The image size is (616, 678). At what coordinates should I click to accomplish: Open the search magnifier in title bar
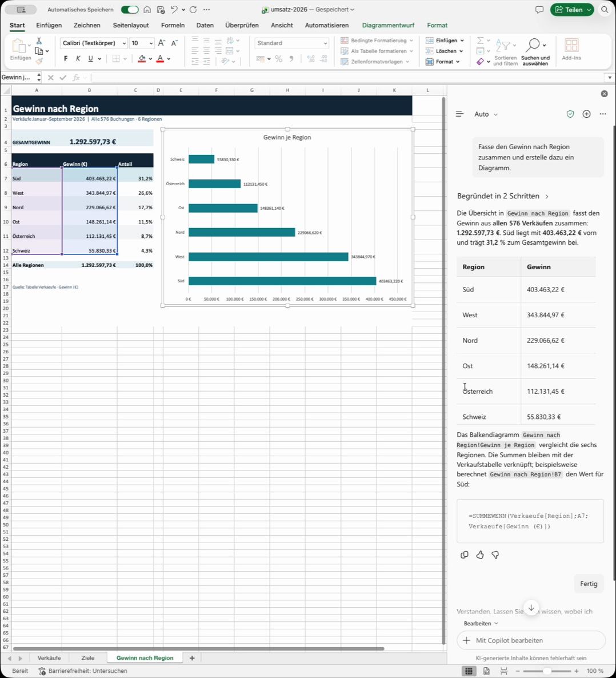[x=605, y=10]
